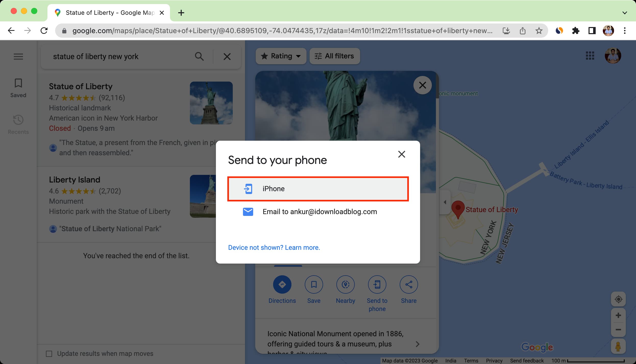
Task: Collapse the side panel arrow
Action: 445,202
